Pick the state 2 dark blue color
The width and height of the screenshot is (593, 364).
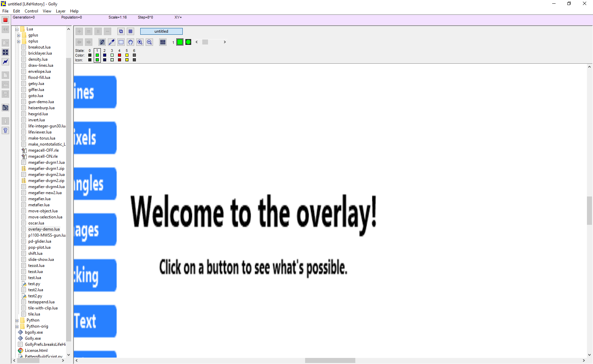105,55
